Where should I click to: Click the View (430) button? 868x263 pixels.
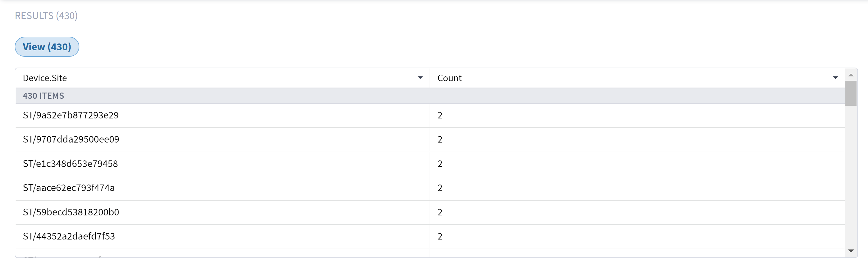click(47, 46)
